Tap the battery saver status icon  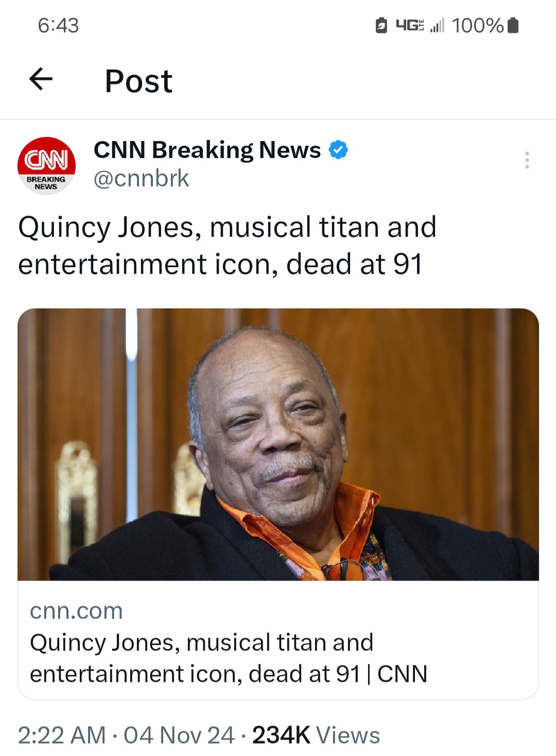tap(381, 25)
